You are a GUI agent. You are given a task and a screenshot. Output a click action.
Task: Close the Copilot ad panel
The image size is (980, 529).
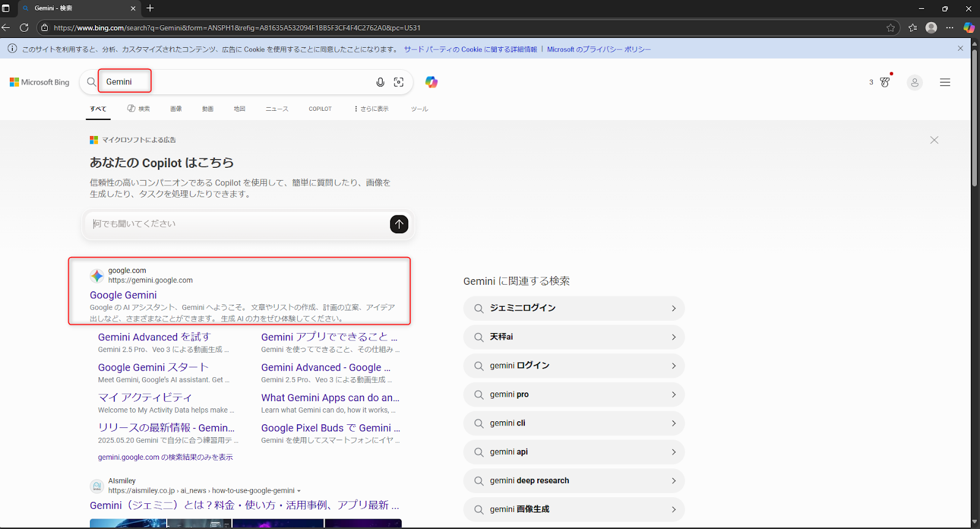click(x=934, y=140)
